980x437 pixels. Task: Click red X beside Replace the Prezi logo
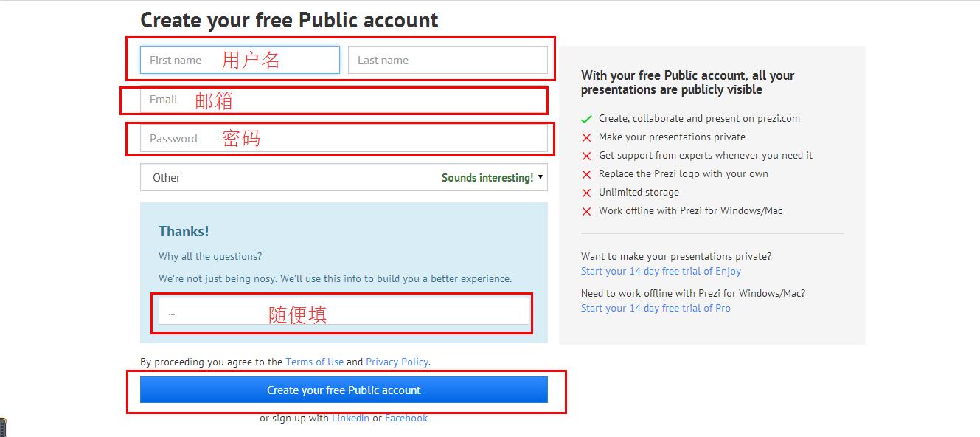coord(586,174)
